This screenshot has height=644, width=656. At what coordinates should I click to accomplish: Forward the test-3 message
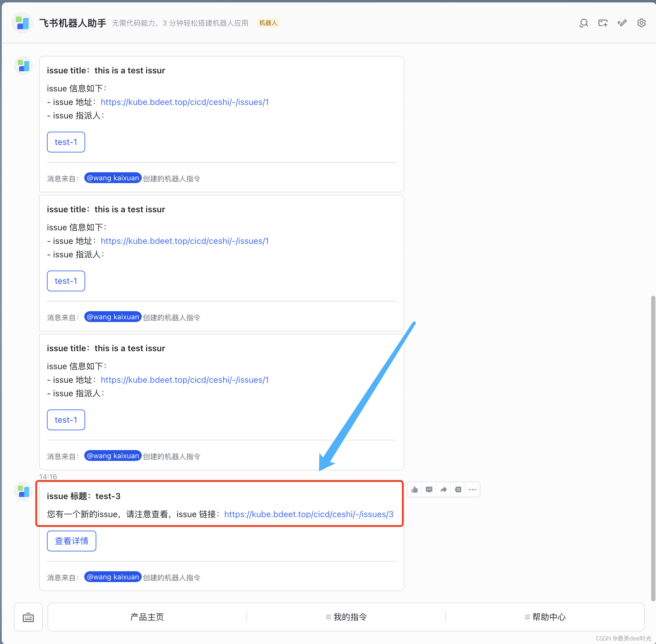[x=444, y=489]
